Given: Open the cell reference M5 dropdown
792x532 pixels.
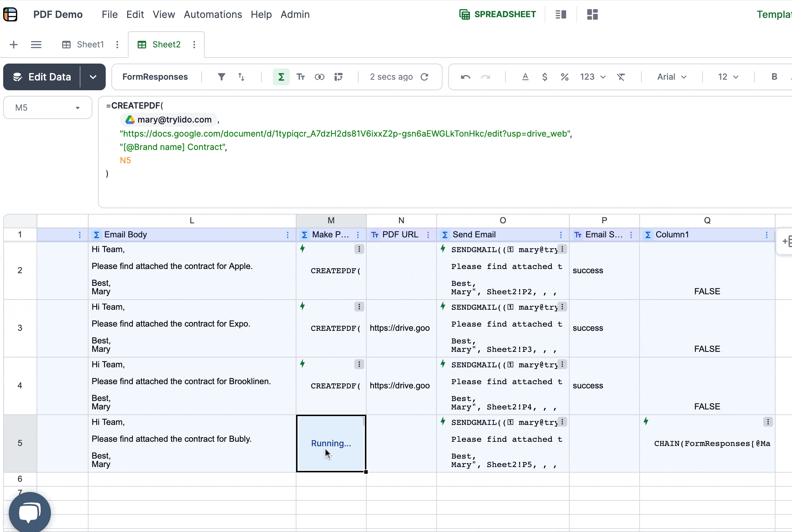Looking at the screenshot, I should tap(78, 108).
